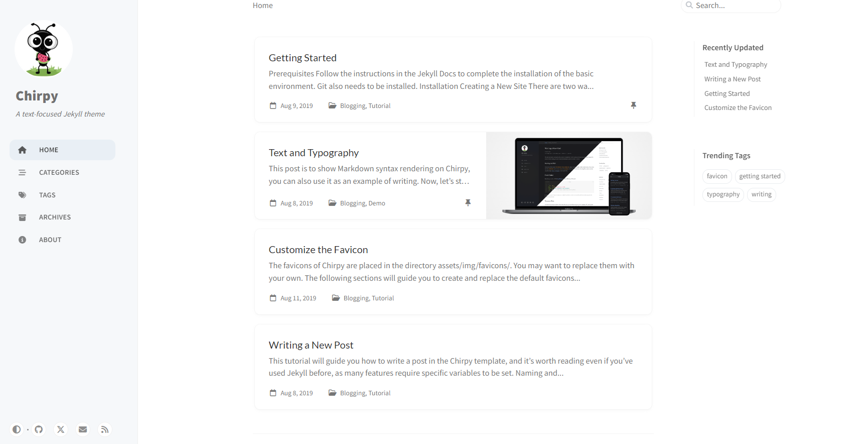Image resolution: width=868 pixels, height=444 pixels.
Task: Select the 'getting started' trending tag
Action: point(760,176)
